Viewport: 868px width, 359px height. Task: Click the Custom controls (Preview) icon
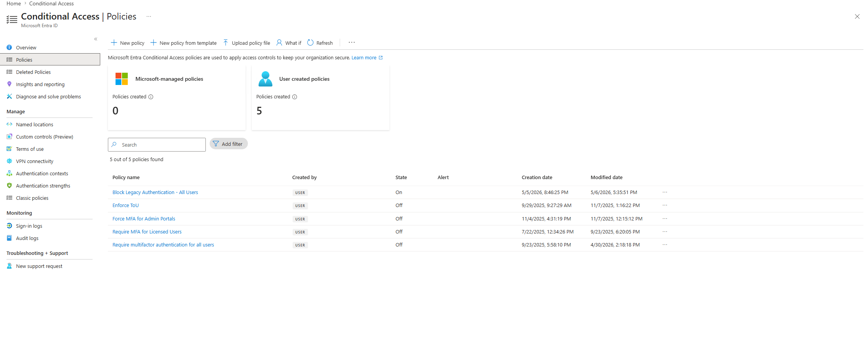9,137
